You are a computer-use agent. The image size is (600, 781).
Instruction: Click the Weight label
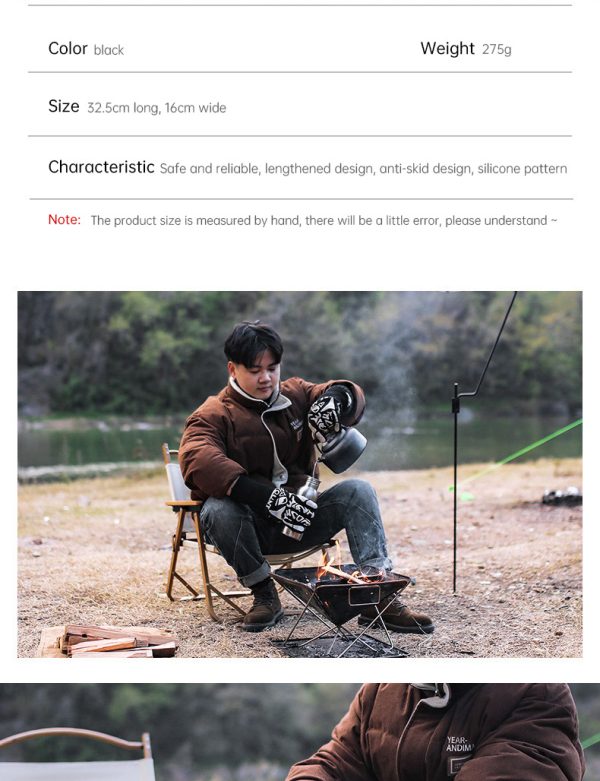[447, 48]
